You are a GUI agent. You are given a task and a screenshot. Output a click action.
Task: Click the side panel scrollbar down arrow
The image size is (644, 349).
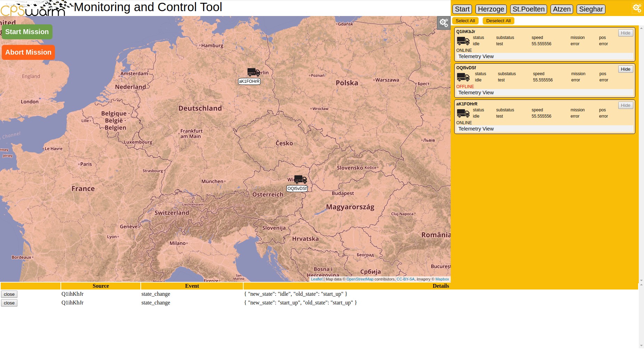pyautogui.click(x=641, y=280)
